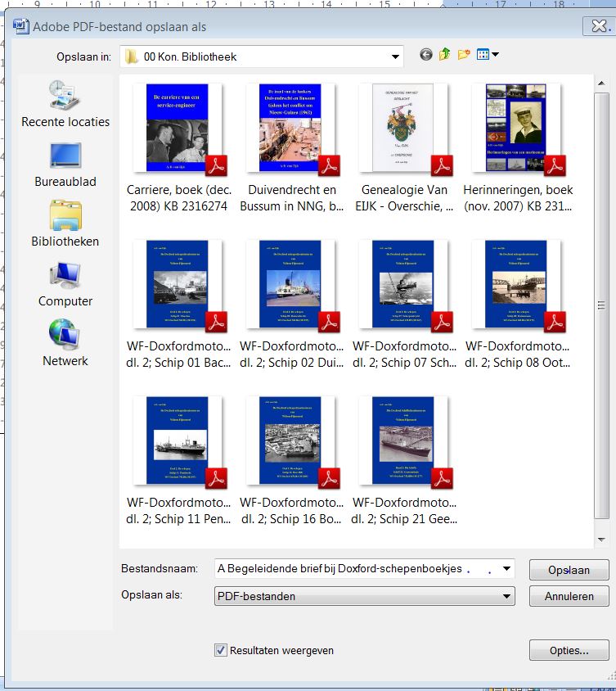Screen dimensions: 616x691
Task: Open the 'Opslaan als' file type dropdown
Action: [507, 597]
